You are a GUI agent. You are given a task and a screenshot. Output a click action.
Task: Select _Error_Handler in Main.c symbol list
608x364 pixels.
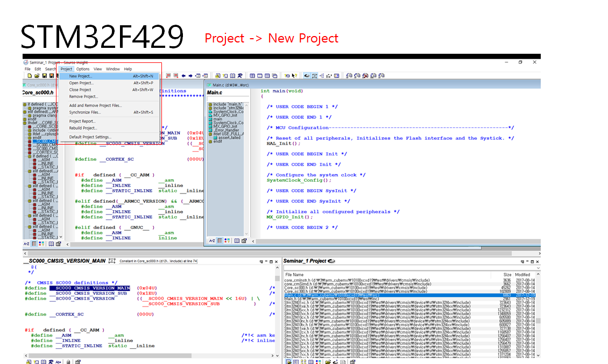[226, 130]
